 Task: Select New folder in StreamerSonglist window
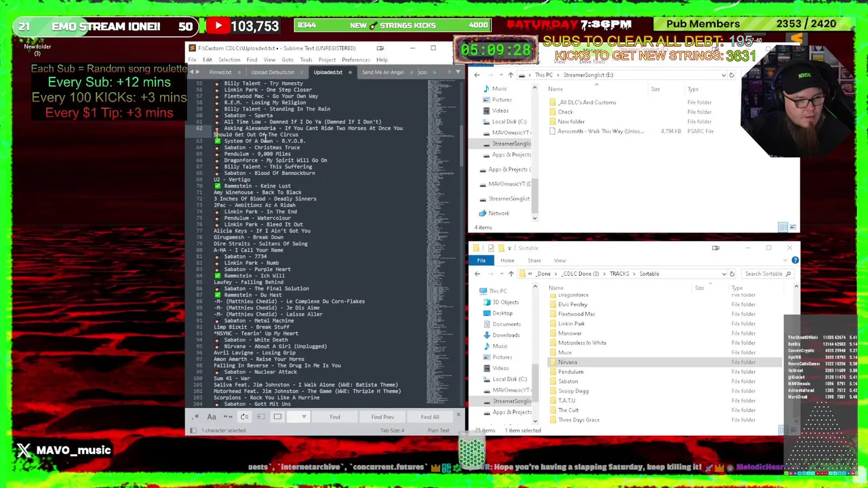coord(571,121)
